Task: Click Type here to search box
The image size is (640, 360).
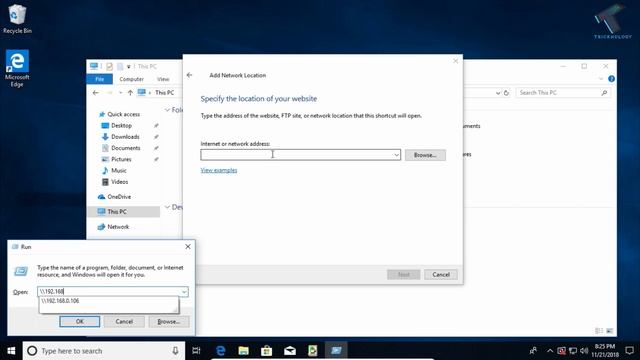Action: (104, 351)
